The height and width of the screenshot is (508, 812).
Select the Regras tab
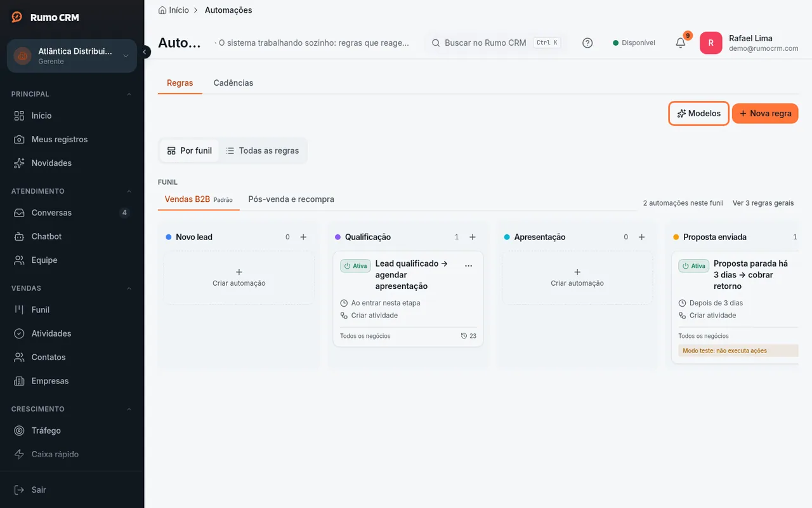[x=180, y=83]
